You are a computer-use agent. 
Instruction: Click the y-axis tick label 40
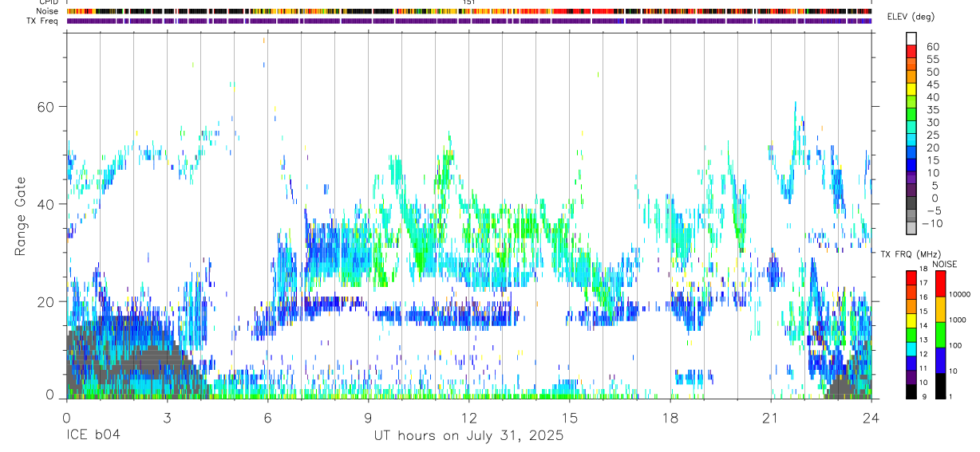click(45, 204)
